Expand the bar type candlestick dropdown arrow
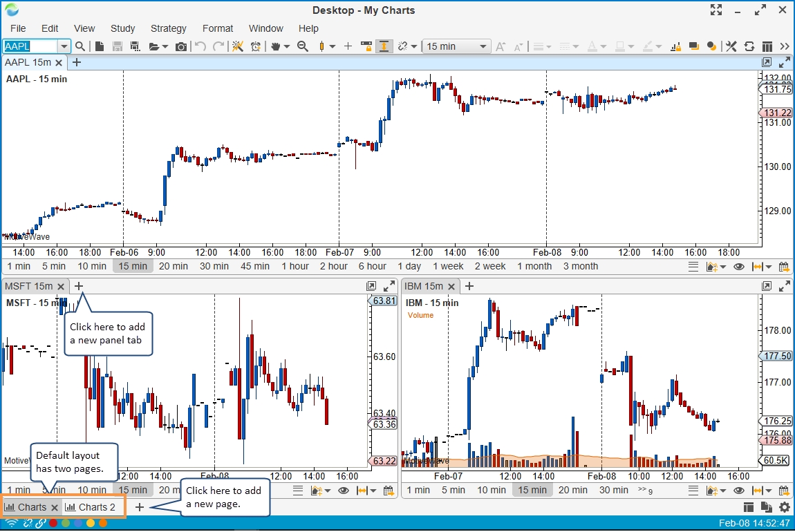 coord(333,46)
